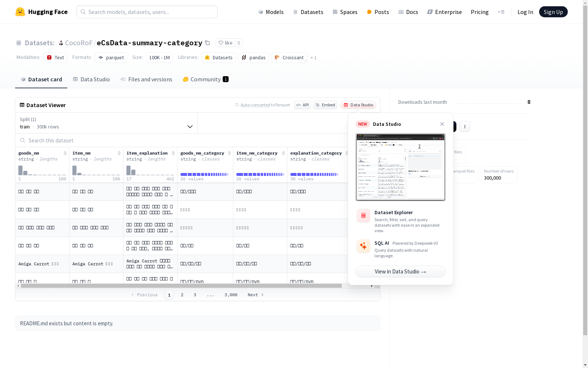Sort by the goods_nm_category column

[229, 153]
